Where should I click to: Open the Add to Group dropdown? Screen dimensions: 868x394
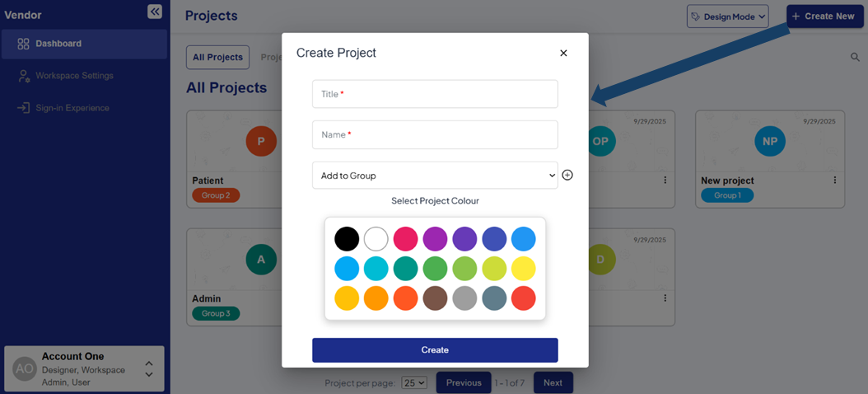(435, 176)
